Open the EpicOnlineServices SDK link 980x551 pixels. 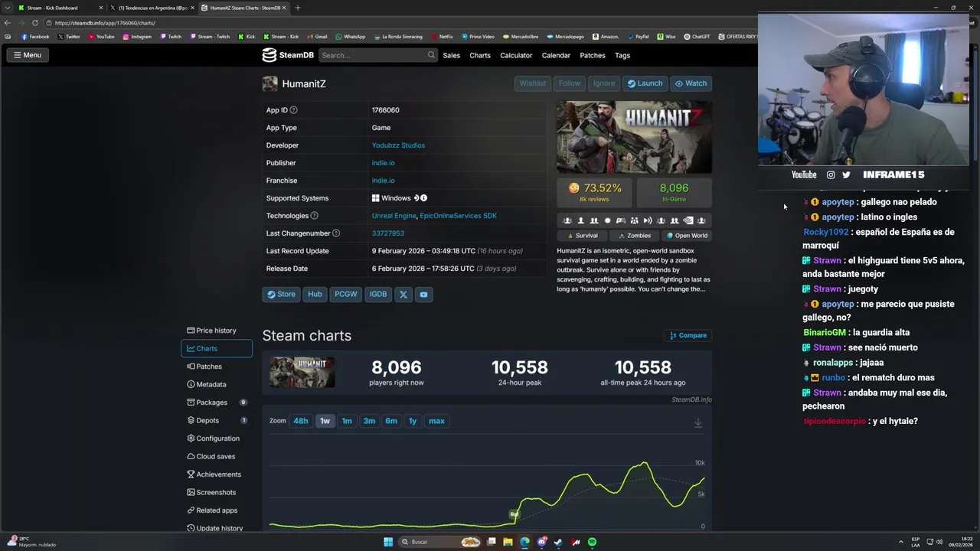(x=458, y=216)
